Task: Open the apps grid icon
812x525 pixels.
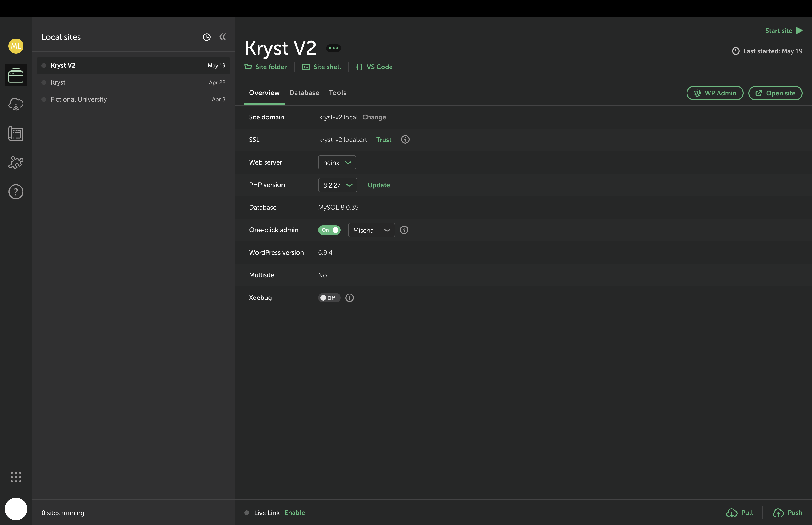Action: tap(16, 477)
